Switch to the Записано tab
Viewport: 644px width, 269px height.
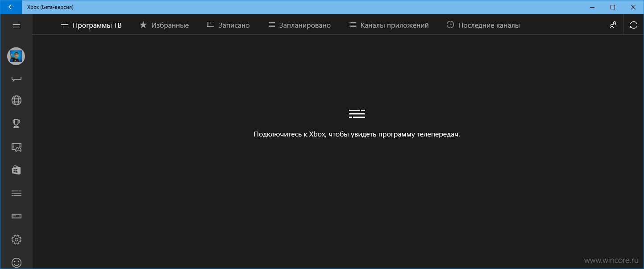[x=229, y=25]
